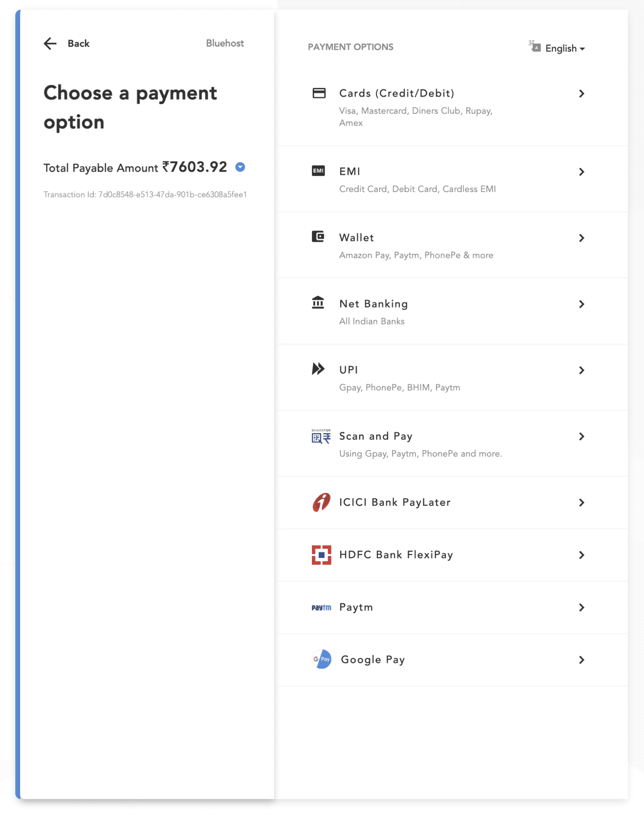The image size is (644, 818).
Task: Click the language translate icon
Action: (535, 46)
